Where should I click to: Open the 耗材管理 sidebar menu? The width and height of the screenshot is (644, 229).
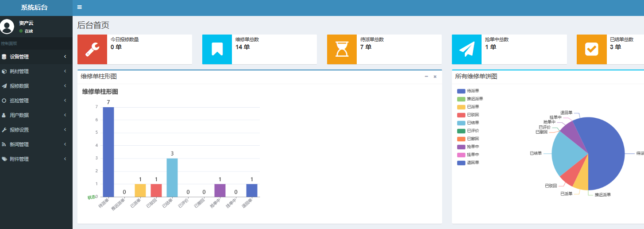tap(36, 71)
